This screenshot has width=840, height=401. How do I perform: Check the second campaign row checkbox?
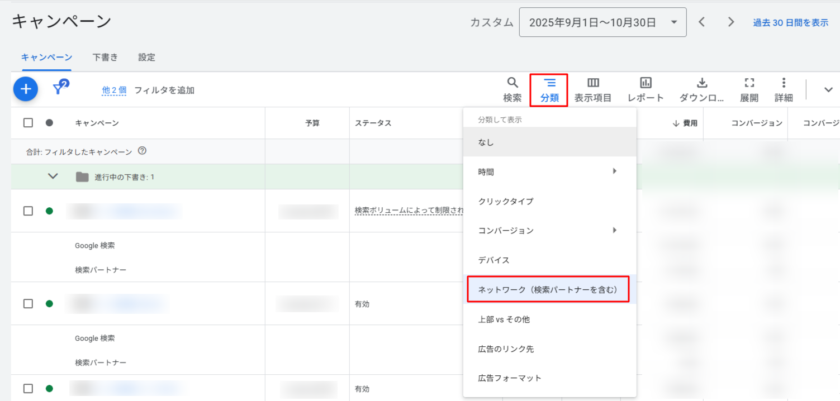point(28,303)
